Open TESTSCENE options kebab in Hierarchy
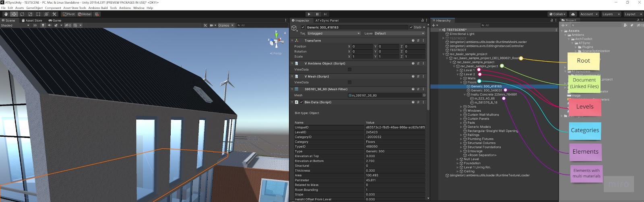This screenshot has width=644, height=202. click(x=556, y=30)
